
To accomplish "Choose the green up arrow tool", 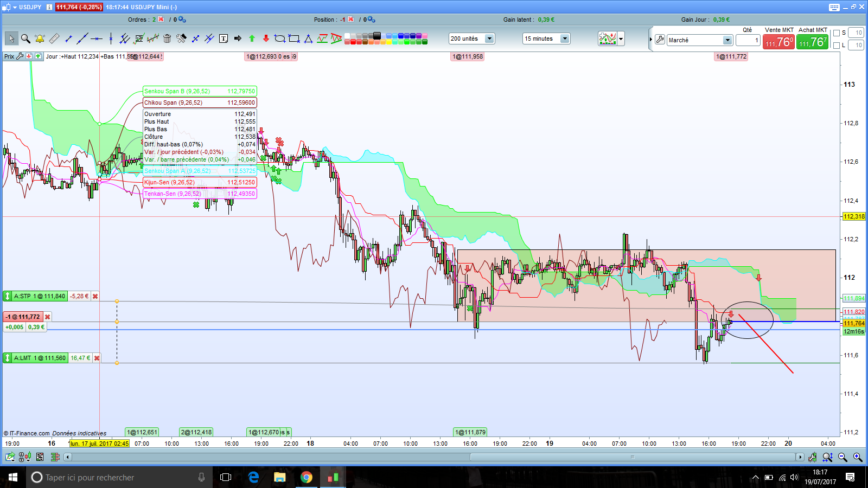I will point(252,38).
